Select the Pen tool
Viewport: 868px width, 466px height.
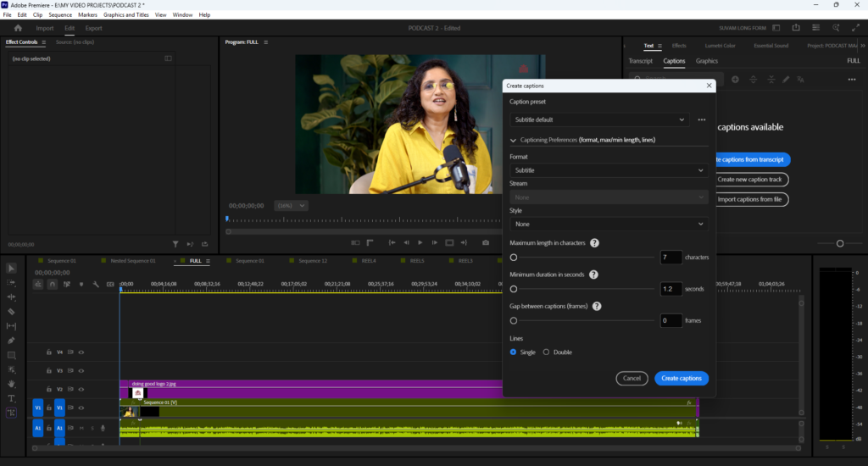coord(11,341)
